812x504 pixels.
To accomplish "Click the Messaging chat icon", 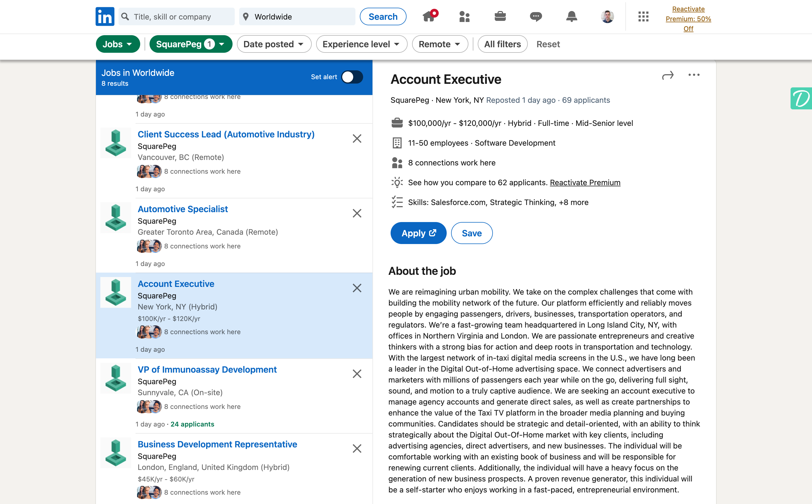I will click(535, 16).
